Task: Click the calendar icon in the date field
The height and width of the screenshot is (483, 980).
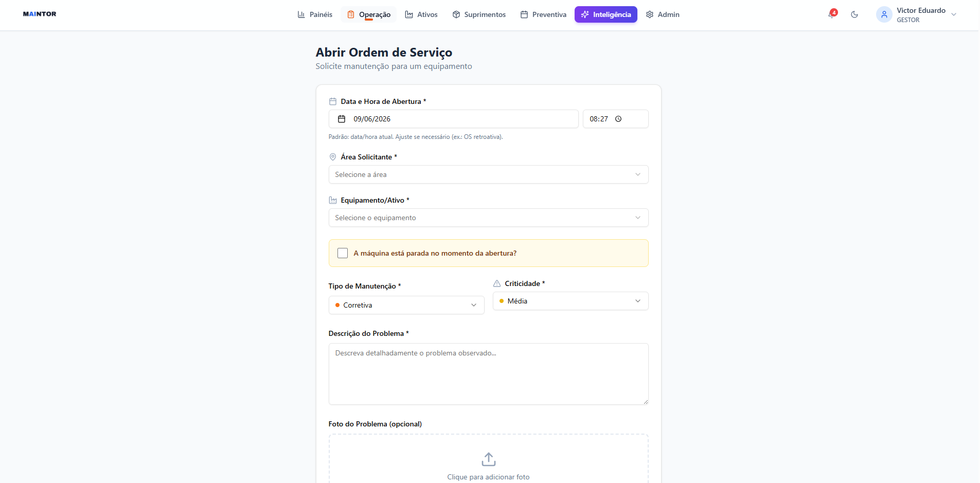Action: pyautogui.click(x=342, y=119)
